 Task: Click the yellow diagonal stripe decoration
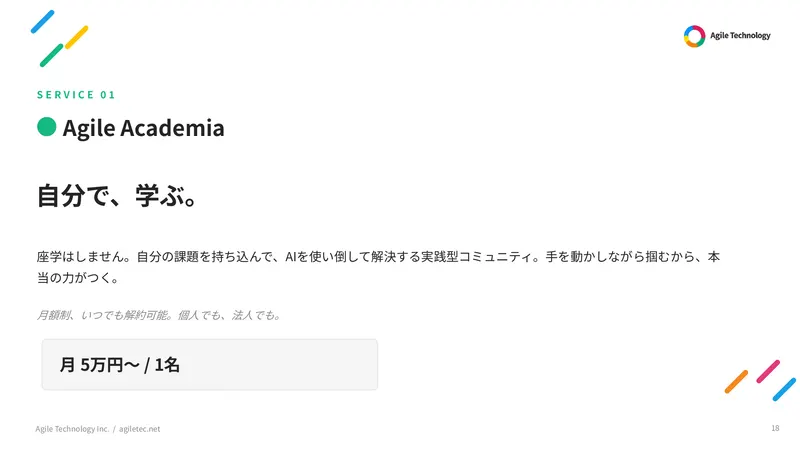[x=77, y=37]
